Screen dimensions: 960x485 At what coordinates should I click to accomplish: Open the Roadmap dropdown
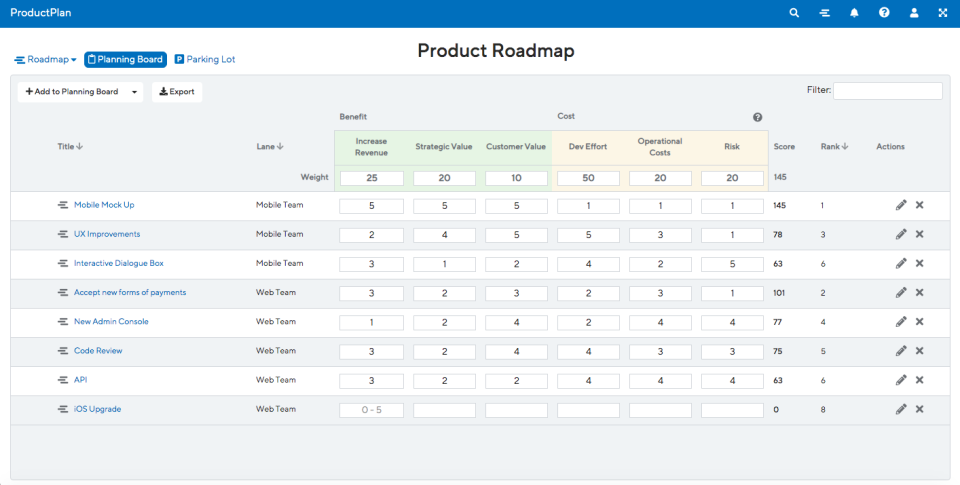[45, 59]
